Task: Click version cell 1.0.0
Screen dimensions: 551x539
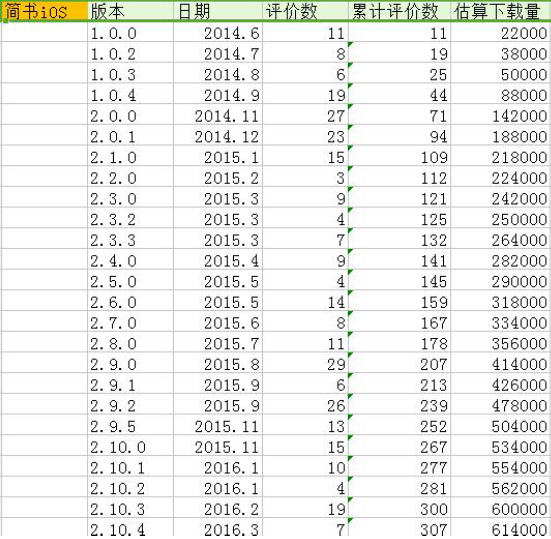Action: [130, 33]
